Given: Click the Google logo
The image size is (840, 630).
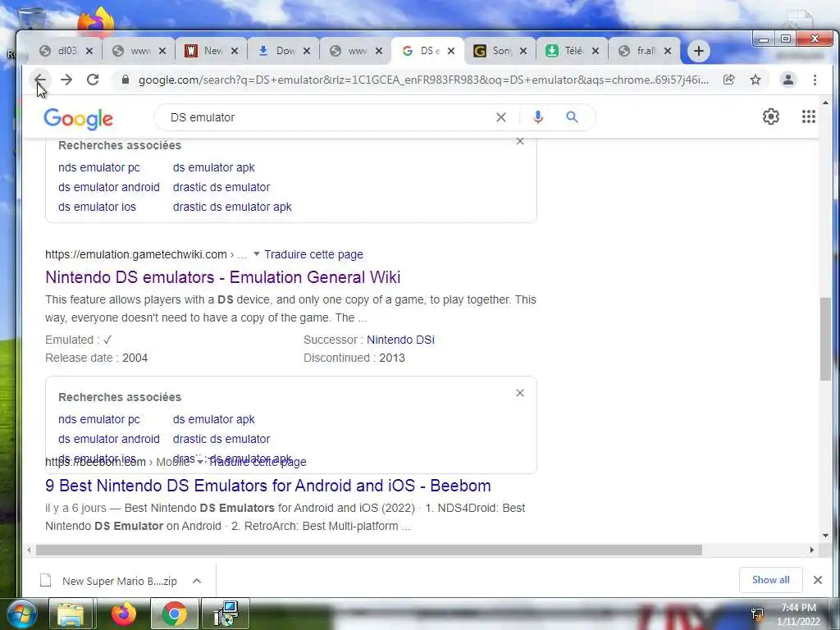Looking at the screenshot, I should point(78,118).
